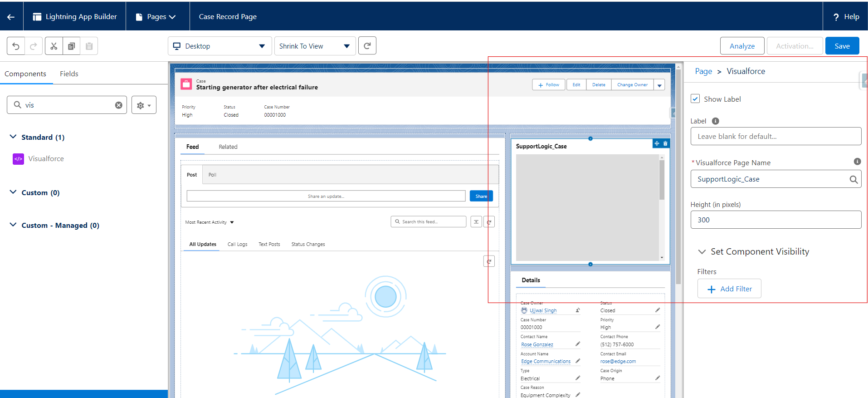Select the Poll tab in publisher

coord(212,175)
